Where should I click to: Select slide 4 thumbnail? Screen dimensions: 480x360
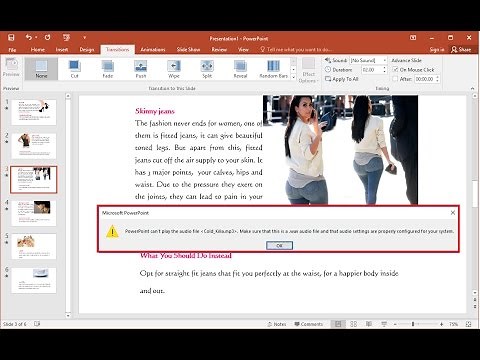34,213
